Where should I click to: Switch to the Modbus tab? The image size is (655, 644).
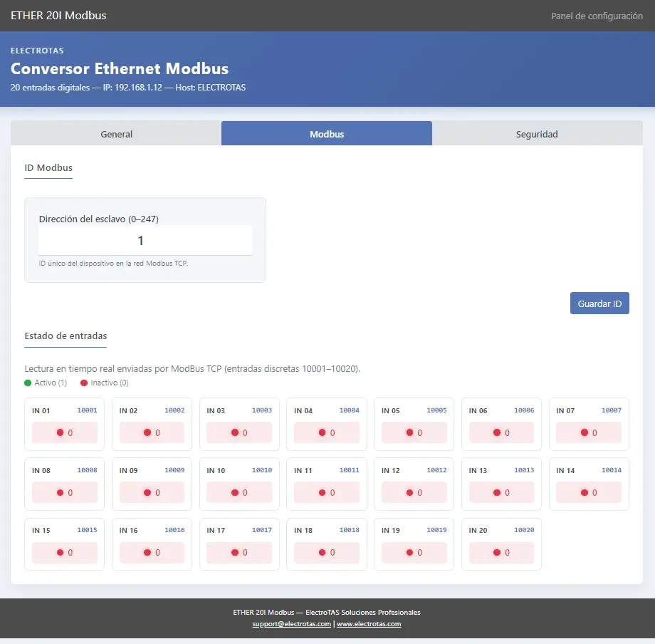click(x=327, y=134)
